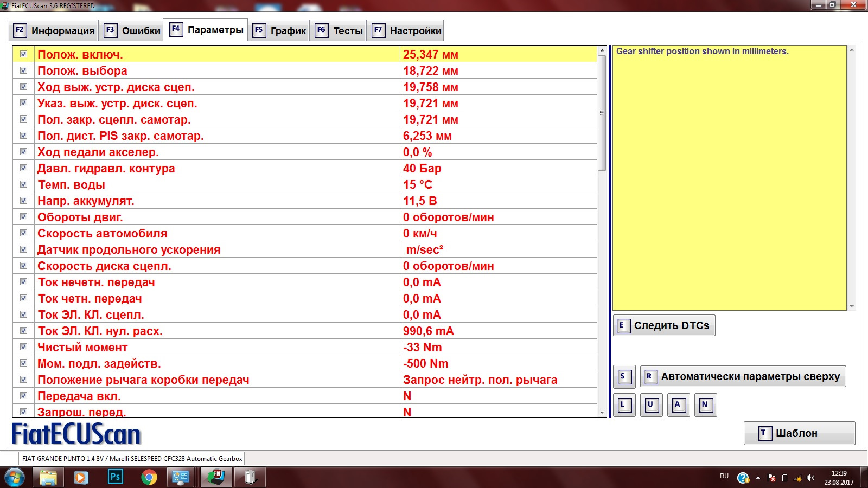
Task: Click the Control Panel taskbar icon
Action: click(x=180, y=478)
